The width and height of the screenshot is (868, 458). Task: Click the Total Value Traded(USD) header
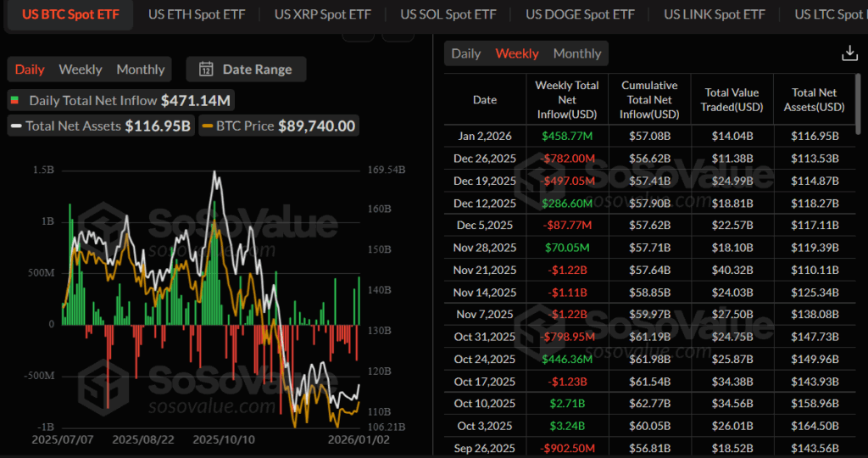732,100
